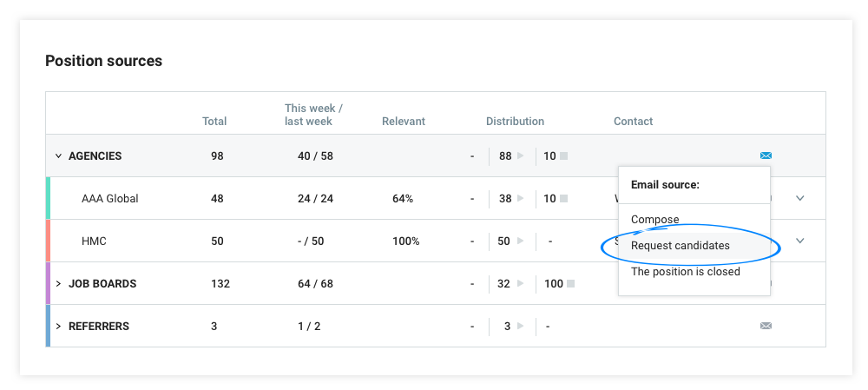Image resolution: width=868 pixels, height=390 pixels.
Task: Collapse the Agencies group
Action: 58,156
